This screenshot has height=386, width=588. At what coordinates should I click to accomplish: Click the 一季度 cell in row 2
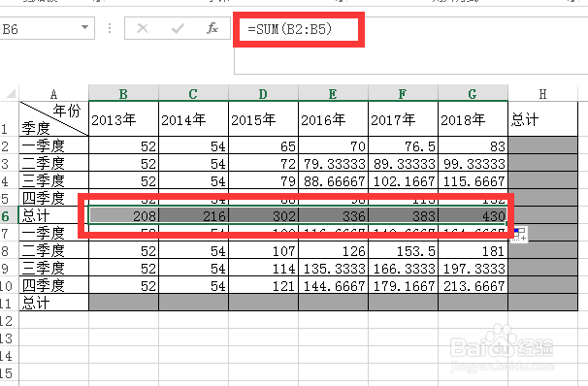(x=53, y=145)
